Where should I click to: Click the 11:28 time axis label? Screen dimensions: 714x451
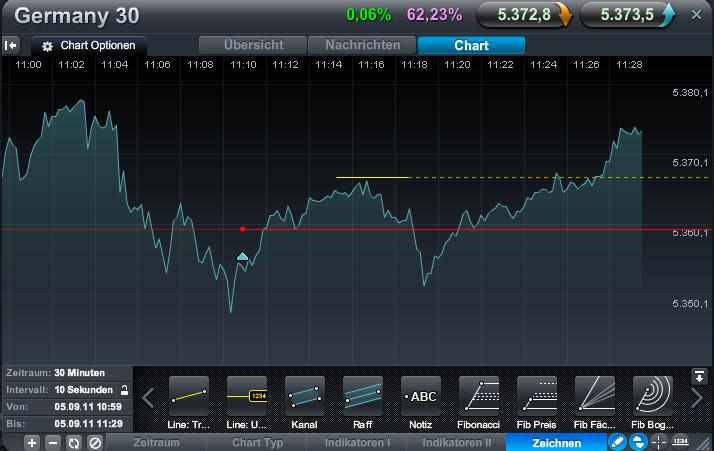629,65
